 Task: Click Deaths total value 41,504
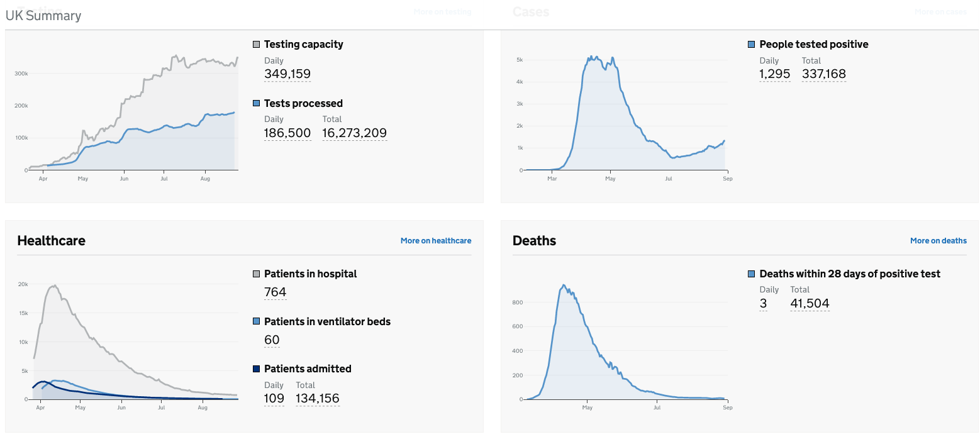click(810, 303)
